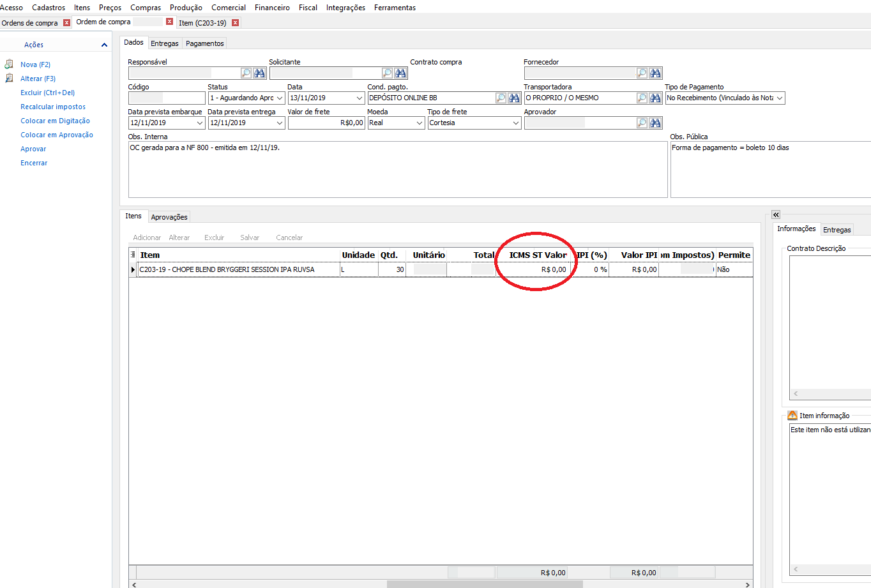Close the Ordens de compra tab

click(66, 22)
